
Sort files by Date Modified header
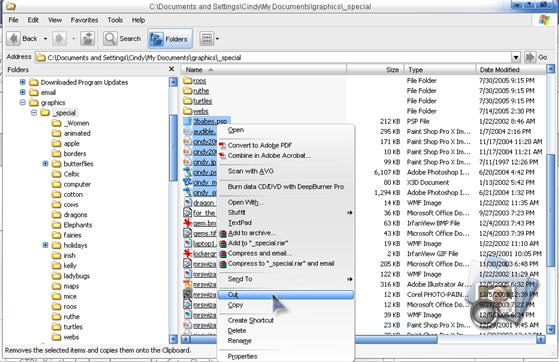[511, 70]
